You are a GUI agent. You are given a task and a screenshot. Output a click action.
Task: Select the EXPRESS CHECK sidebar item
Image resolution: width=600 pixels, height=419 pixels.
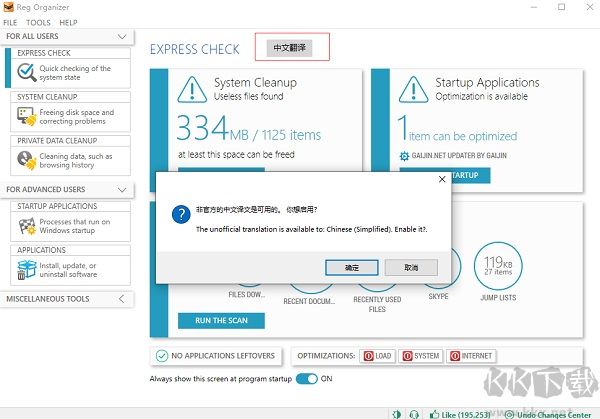pyautogui.click(x=70, y=68)
